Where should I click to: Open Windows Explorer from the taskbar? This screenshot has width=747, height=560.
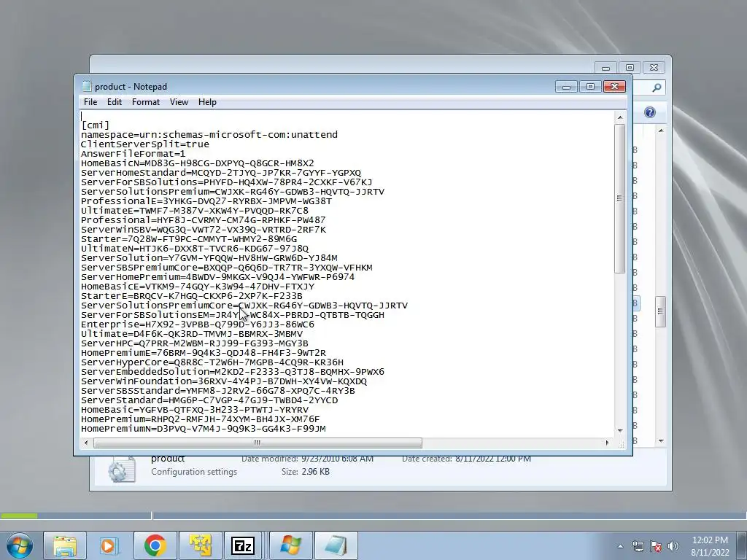65,545
